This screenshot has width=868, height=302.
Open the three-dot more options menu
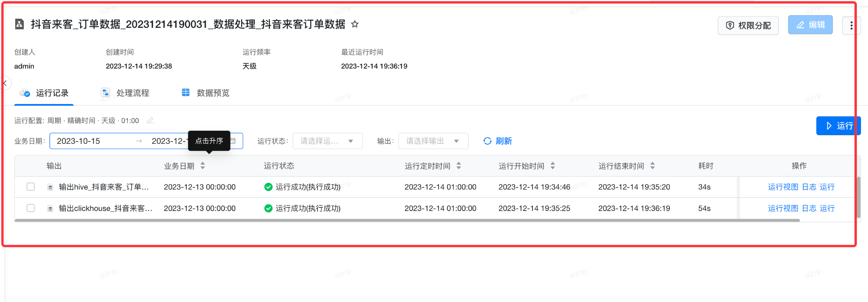(851, 25)
